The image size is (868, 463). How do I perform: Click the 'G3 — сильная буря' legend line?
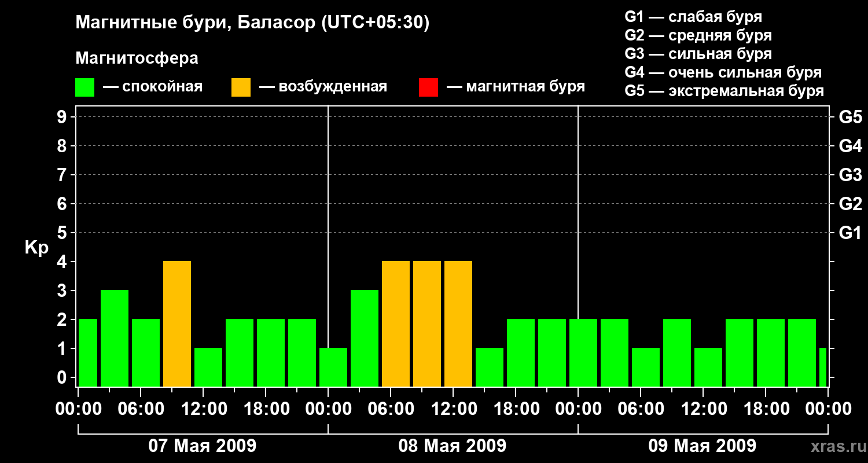(x=698, y=54)
